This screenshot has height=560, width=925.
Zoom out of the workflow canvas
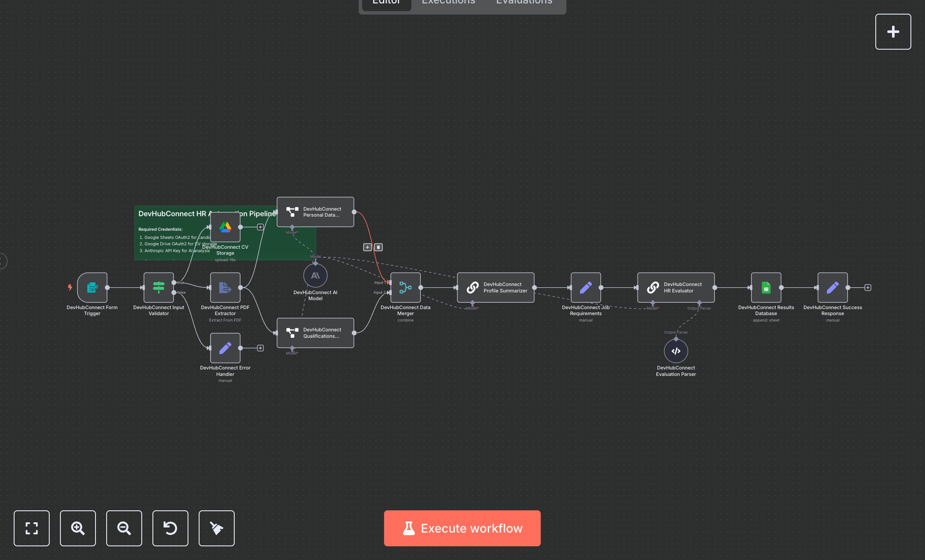pyautogui.click(x=124, y=528)
